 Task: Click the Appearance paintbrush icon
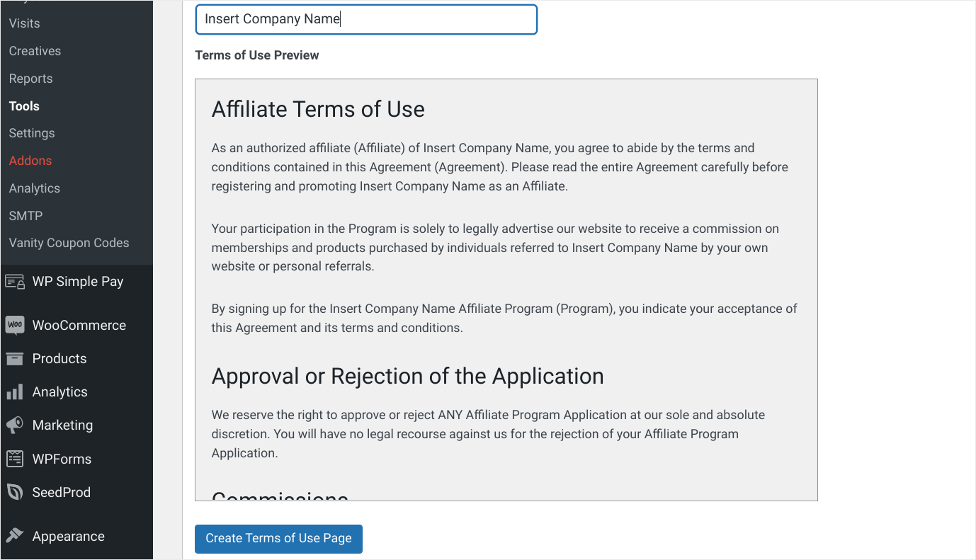click(x=15, y=537)
